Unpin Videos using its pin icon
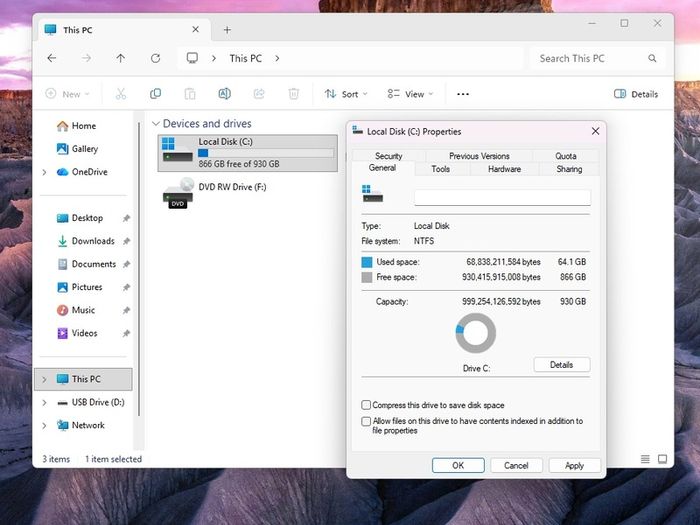Image resolution: width=700 pixels, height=525 pixels. point(126,333)
